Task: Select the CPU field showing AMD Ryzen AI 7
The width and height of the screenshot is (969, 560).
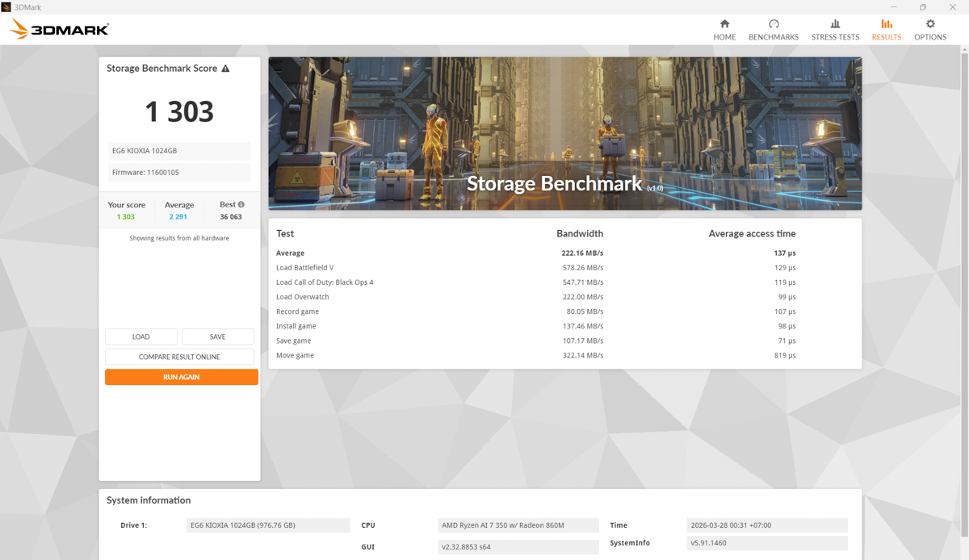Action: coord(518,525)
